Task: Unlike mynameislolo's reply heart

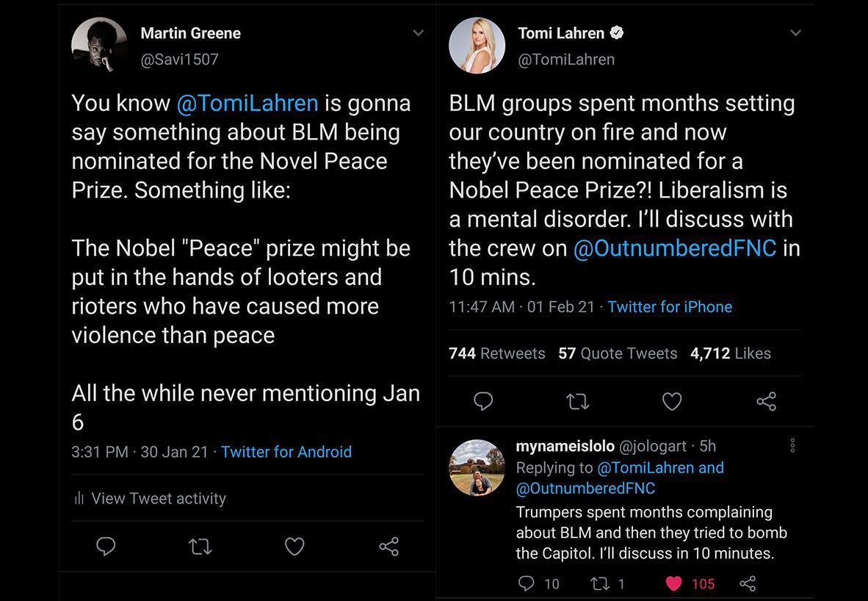Action: point(673,583)
